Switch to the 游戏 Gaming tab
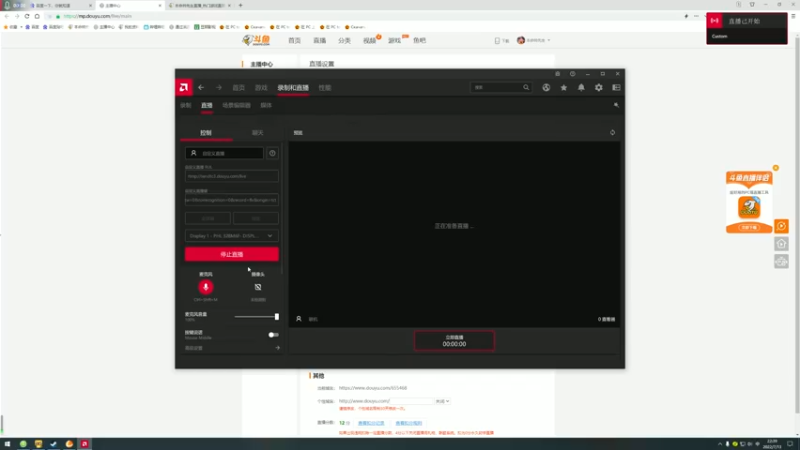The width and height of the screenshot is (800, 450). (261, 88)
